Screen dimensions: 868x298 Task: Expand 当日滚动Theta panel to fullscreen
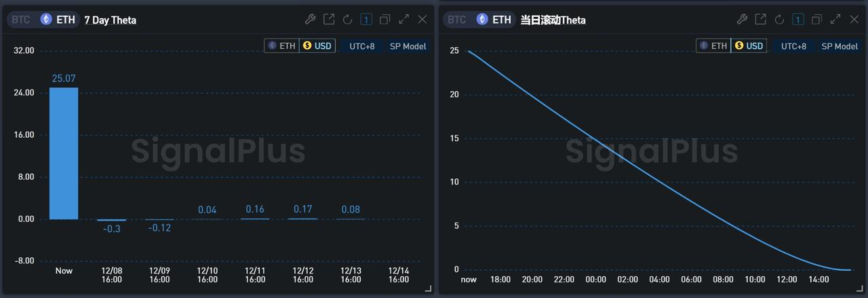coord(835,20)
